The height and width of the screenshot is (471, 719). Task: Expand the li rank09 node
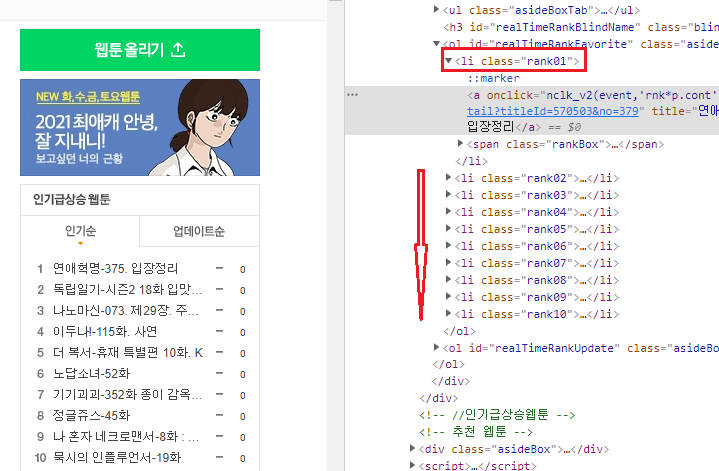tap(448, 296)
